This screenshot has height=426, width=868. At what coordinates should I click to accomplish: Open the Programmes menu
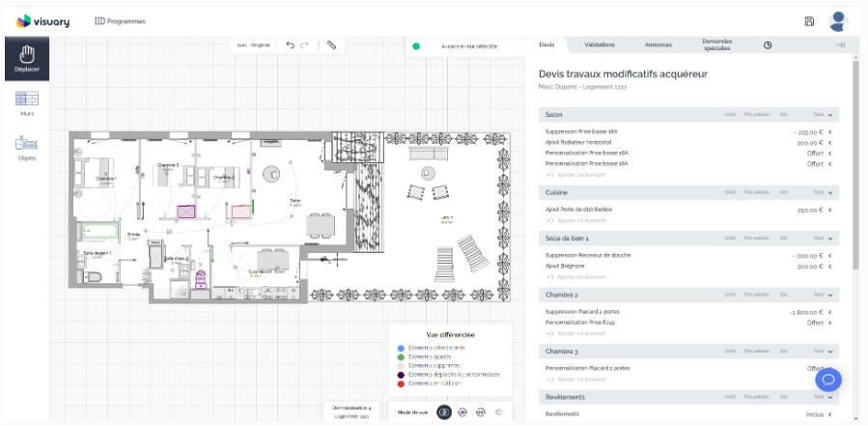coord(120,21)
